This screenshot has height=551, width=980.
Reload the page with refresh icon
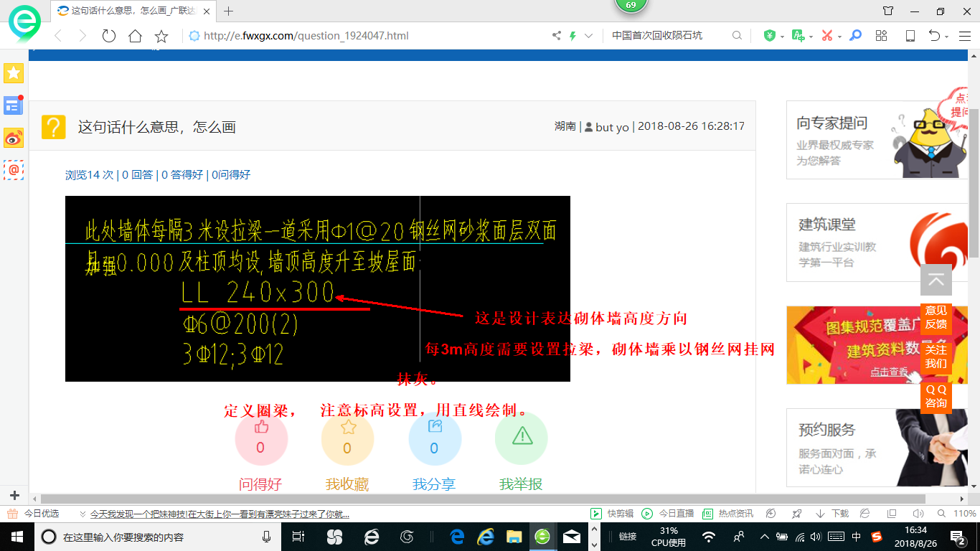click(108, 35)
